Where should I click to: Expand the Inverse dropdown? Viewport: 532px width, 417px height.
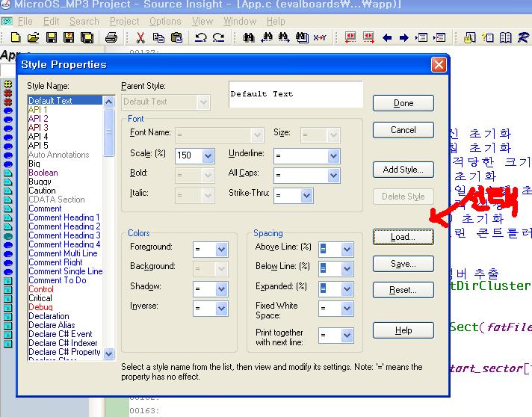pos(222,309)
